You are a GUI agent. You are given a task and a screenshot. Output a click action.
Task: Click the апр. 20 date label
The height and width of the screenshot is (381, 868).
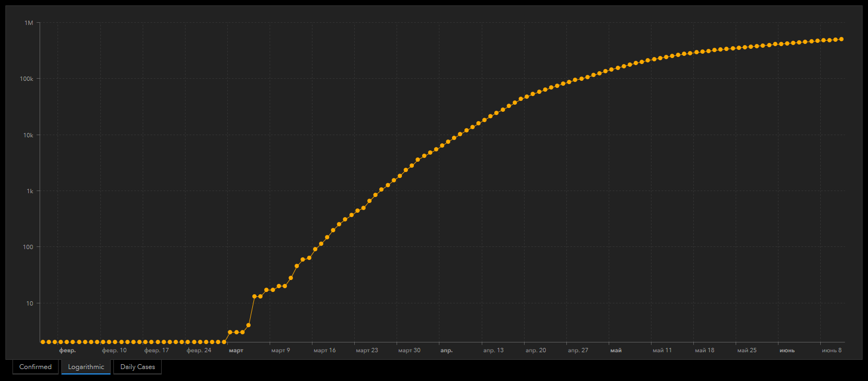535,351
